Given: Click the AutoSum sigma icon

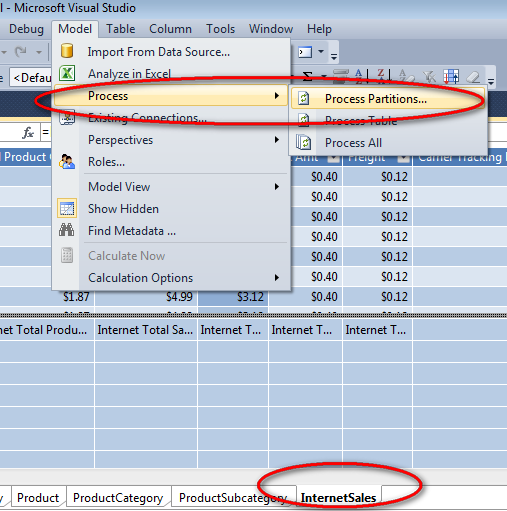Looking at the screenshot, I should point(307,77).
